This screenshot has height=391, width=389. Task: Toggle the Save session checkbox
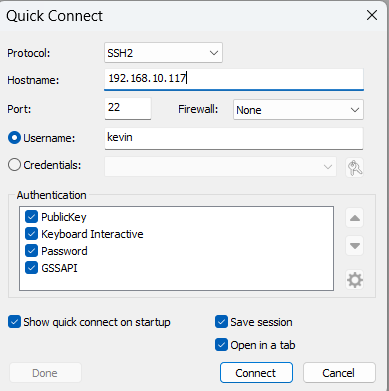click(x=221, y=322)
